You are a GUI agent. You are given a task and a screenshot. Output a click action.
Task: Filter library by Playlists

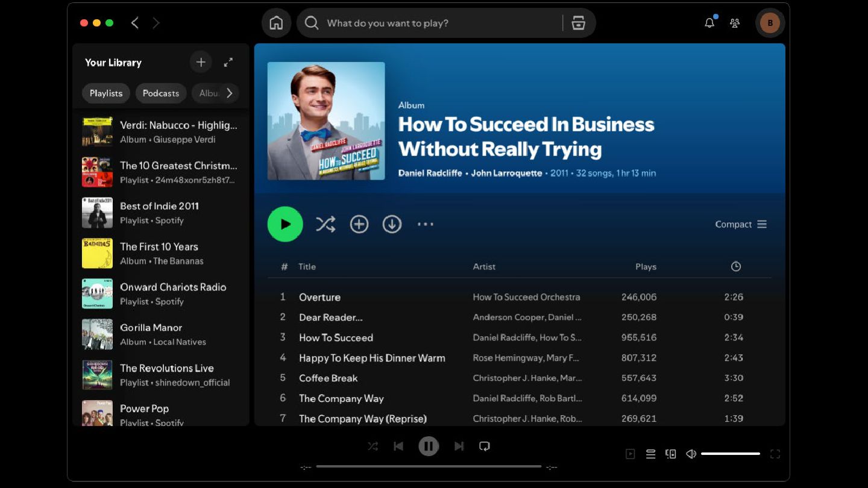(106, 93)
